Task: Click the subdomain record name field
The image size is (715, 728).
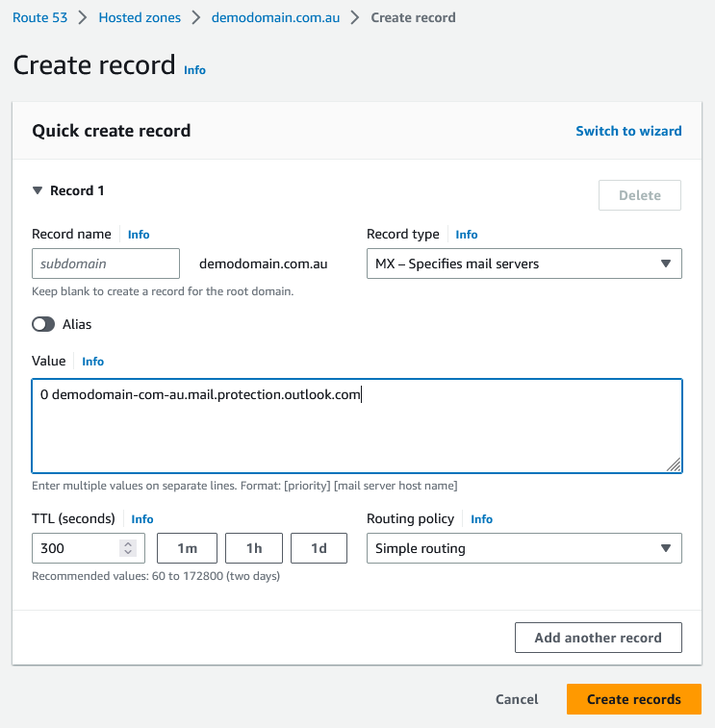Action: point(106,264)
